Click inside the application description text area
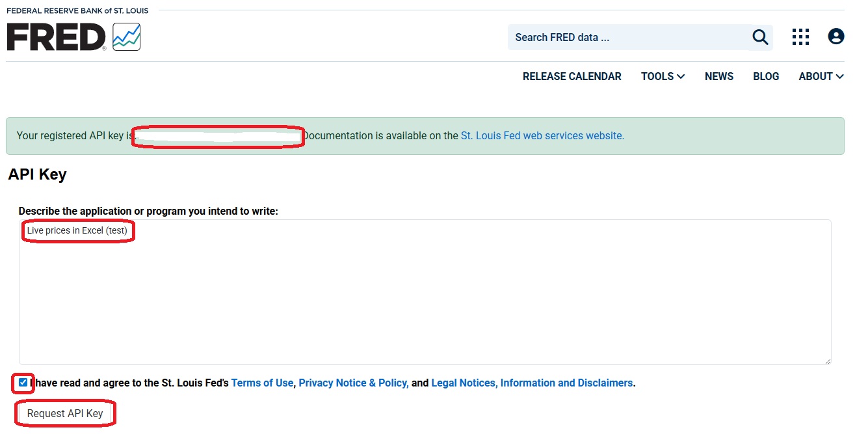The image size is (868, 434). 425,293
